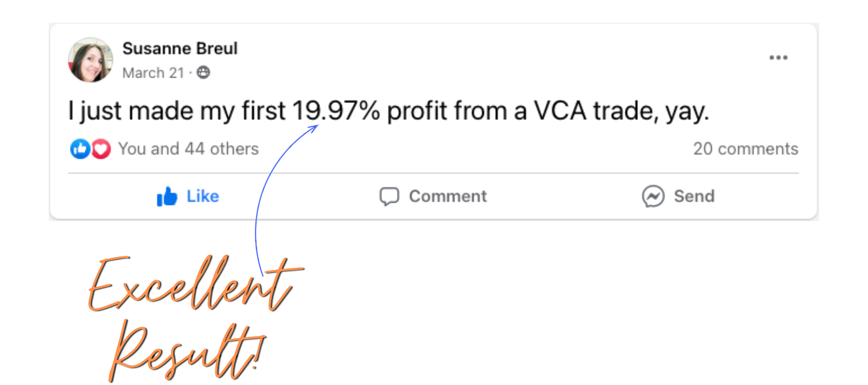Viewport: 868px width, 385px height.
Task: Click the Messenger icon beside Send
Action: coord(653,196)
